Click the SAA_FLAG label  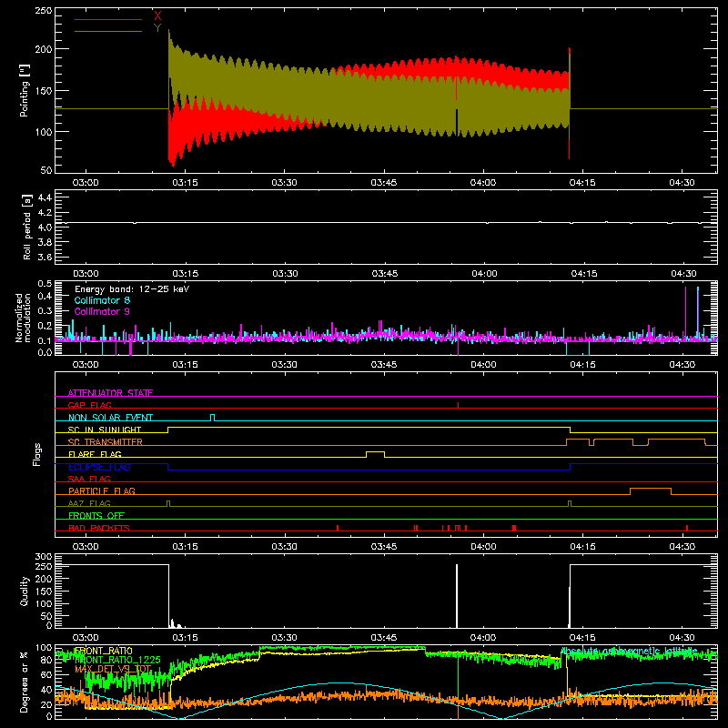[89, 479]
